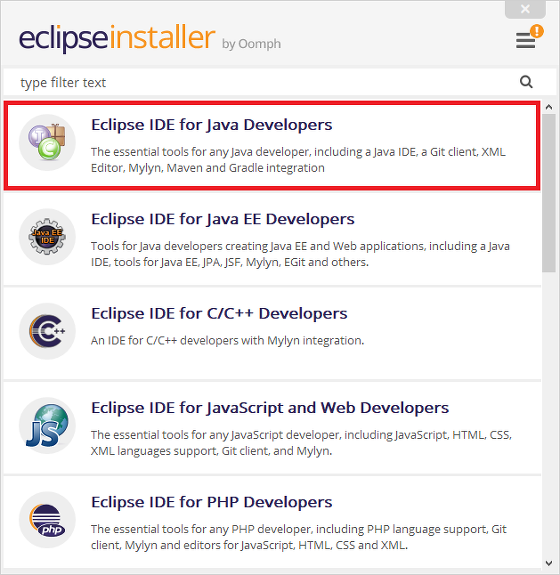Click the Java Developers description text
Screen dimensions: 560x575
[298, 160]
